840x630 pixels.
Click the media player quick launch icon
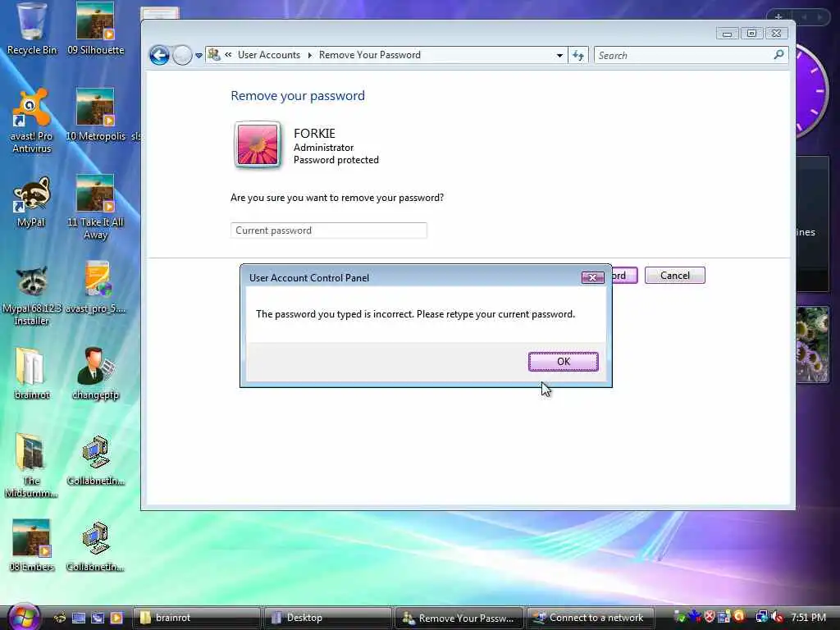[x=116, y=618]
